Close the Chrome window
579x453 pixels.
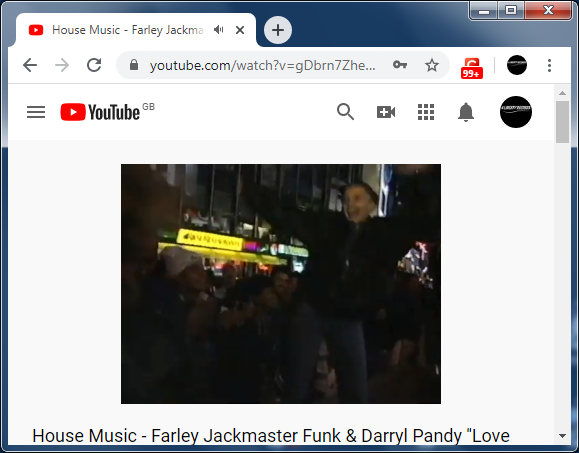[x=548, y=10]
